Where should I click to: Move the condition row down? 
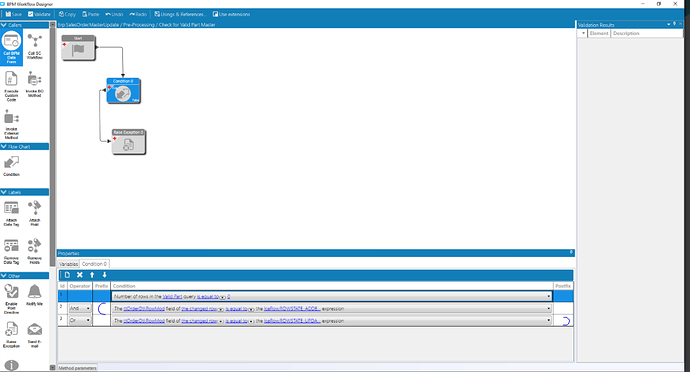coord(104,275)
